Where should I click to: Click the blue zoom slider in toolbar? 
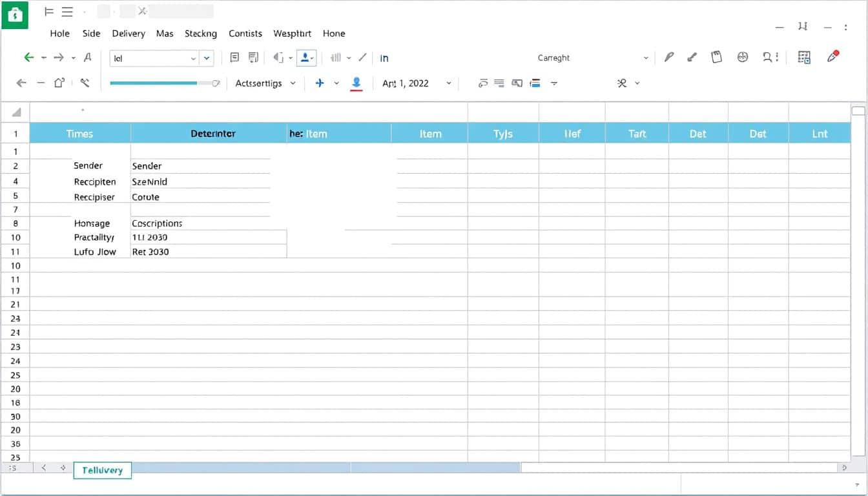[163, 83]
